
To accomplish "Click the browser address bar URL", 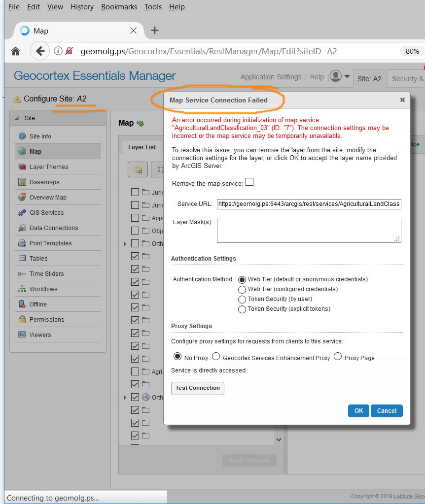I will 209,51.
